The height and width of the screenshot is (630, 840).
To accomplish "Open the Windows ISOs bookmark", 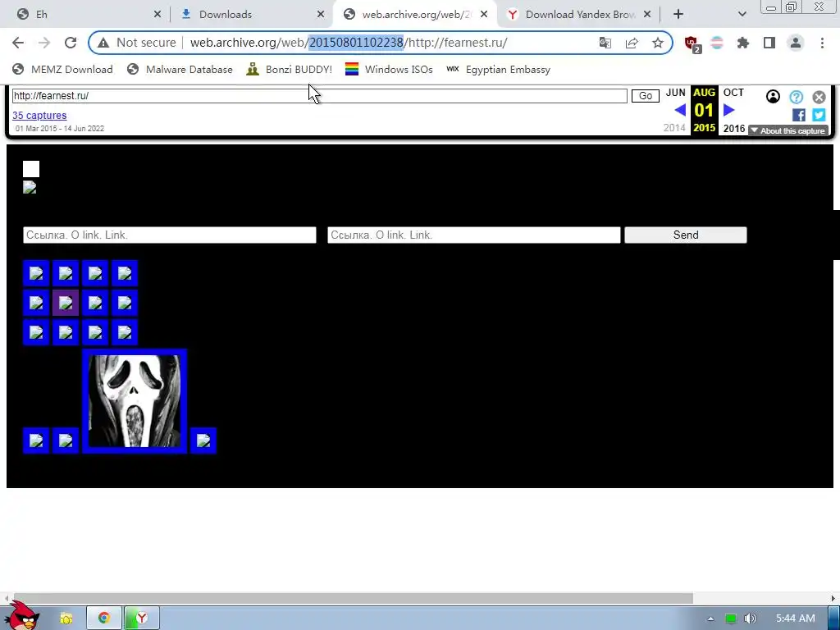I will coord(389,69).
